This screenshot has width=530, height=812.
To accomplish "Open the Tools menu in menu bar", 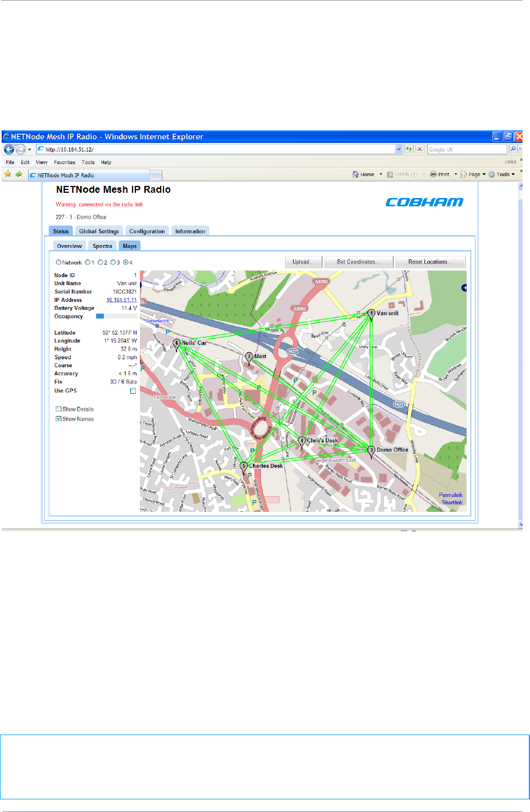I will click(x=88, y=162).
